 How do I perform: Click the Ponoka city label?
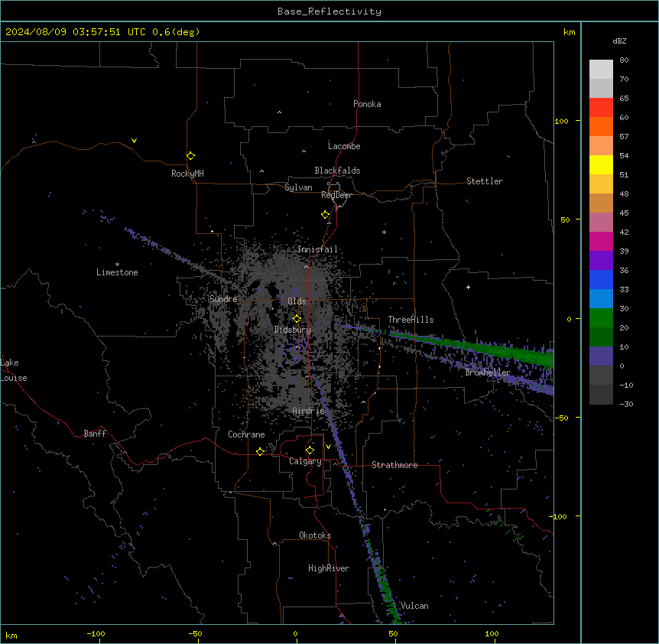coord(367,104)
